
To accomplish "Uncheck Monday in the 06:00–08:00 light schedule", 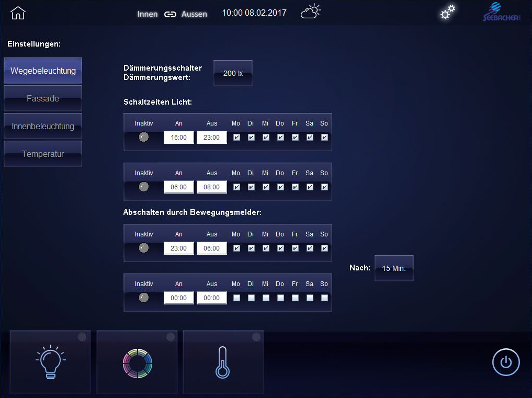I will [236, 187].
